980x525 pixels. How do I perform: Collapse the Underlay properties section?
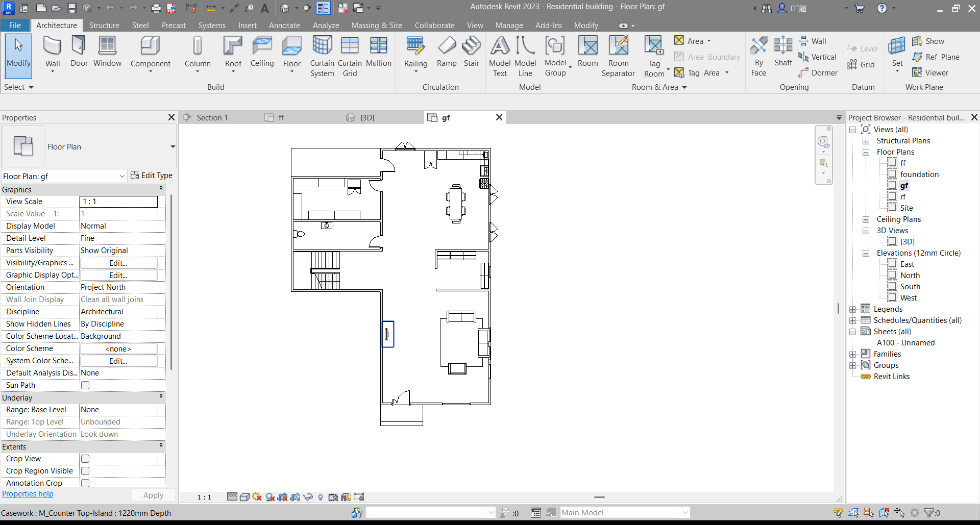pyautogui.click(x=161, y=397)
